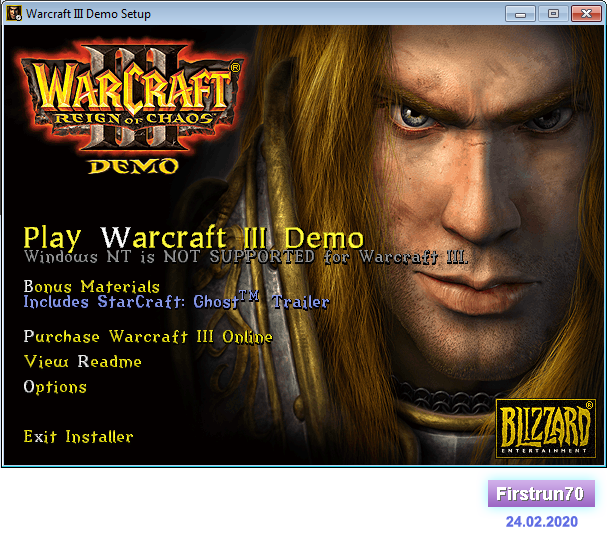The width and height of the screenshot is (607, 535).
Task: Click the 'Windows NT is NOT SUPPORTED' notice
Action: (246, 257)
